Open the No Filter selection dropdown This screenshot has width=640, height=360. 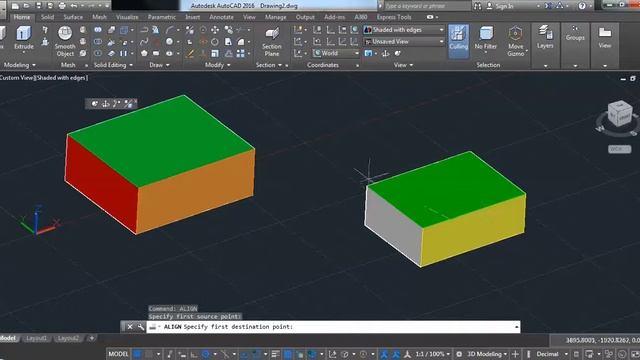[x=486, y=40]
